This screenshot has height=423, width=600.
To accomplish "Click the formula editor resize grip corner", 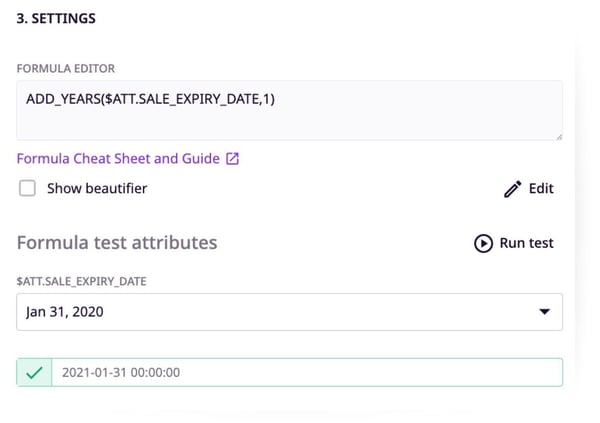I will [x=559, y=136].
